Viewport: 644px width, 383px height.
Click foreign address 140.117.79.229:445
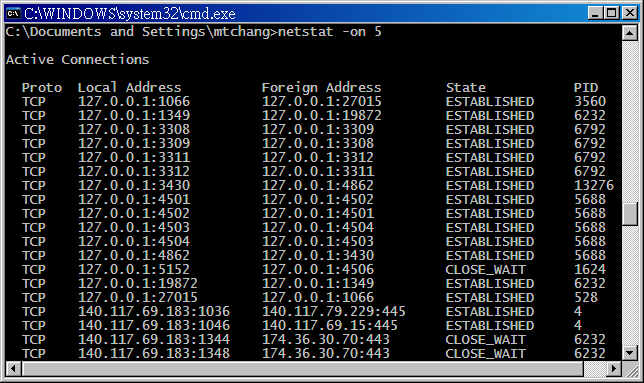point(334,311)
